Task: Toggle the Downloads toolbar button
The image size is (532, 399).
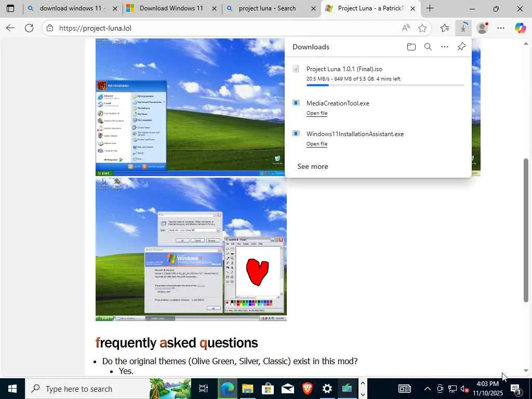Action: point(463,28)
